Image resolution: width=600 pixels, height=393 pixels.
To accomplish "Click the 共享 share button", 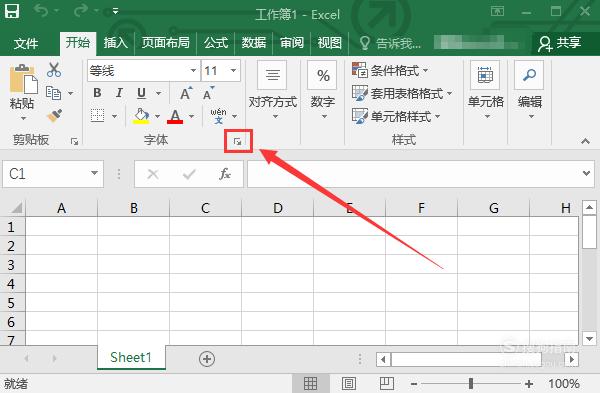I will coord(559,43).
